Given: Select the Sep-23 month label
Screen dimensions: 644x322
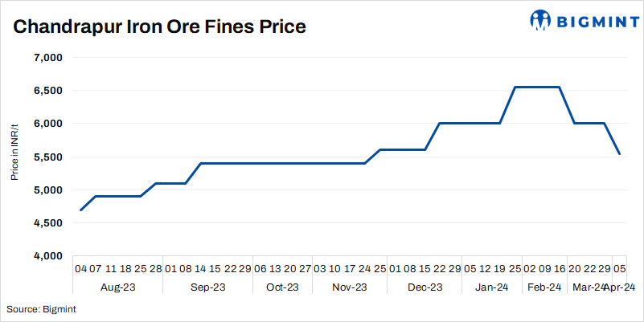Looking at the screenshot, I should click(206, 287).
